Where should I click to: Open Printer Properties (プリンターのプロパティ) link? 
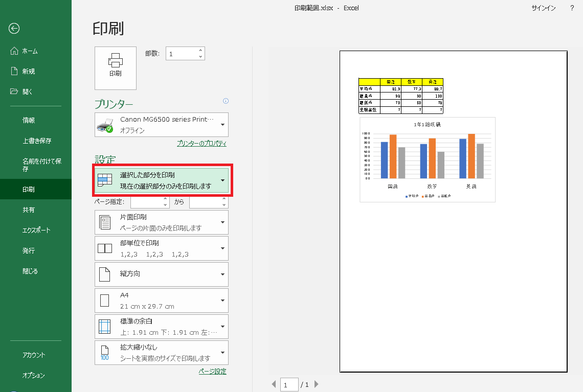201,144
